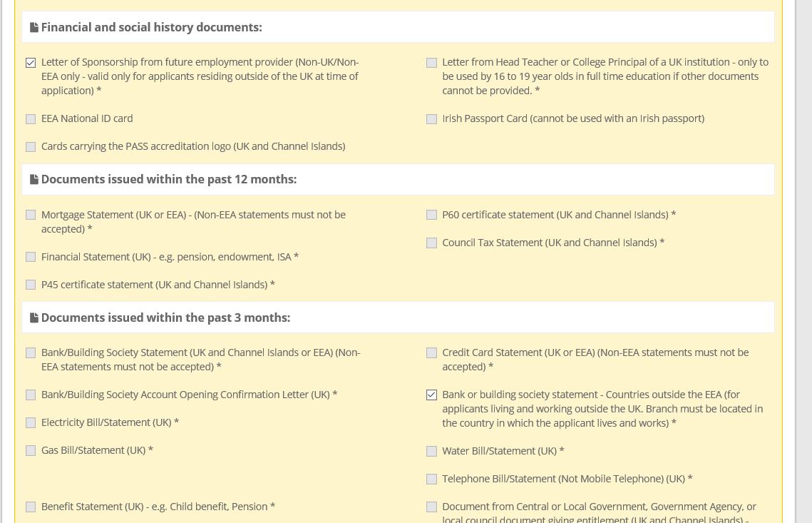This screenshot has width=812, height=523.
Task: Select Account Opening Confirmation Letter checkbox
Action: click(31, 395)
